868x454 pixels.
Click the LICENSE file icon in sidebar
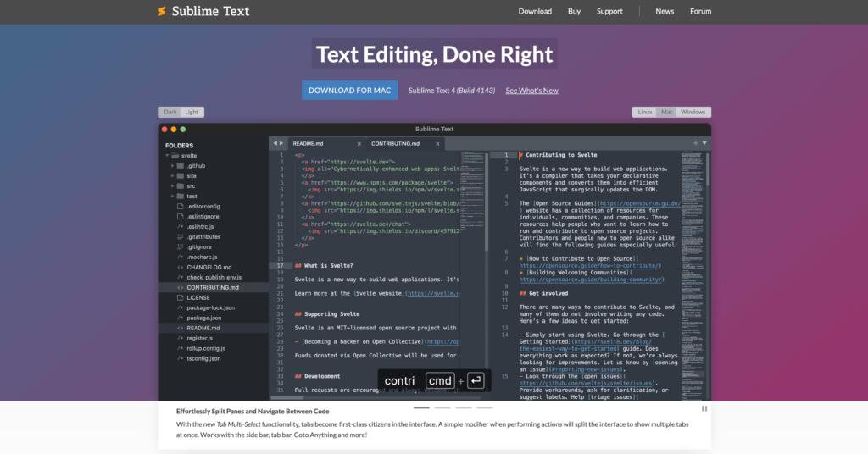point(180,297)
